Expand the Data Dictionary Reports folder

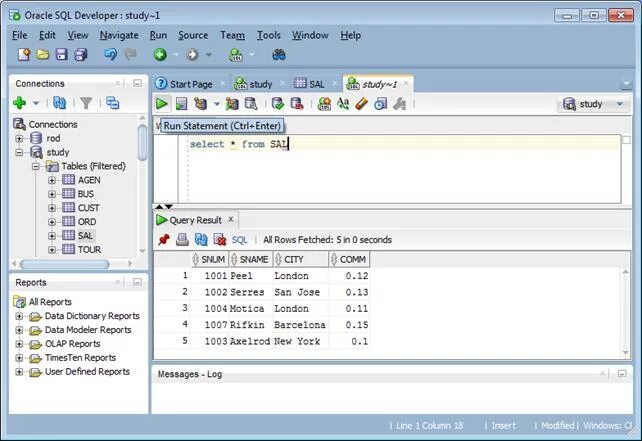click(x=19, y=316)
